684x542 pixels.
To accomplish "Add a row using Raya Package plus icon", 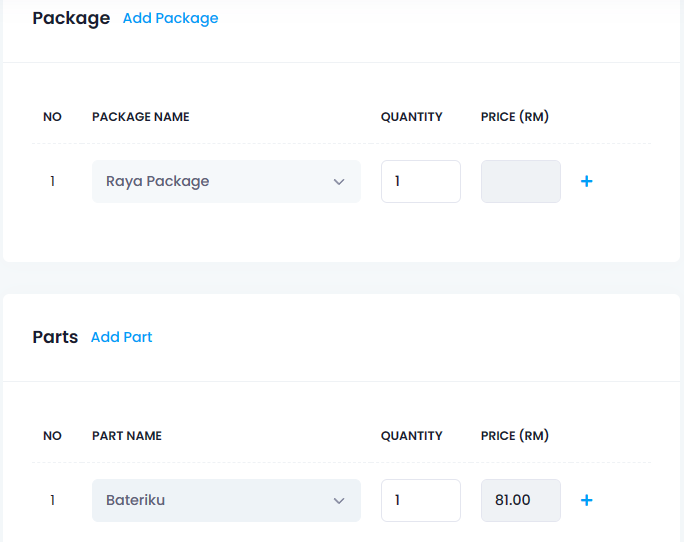I will [x=587, y=181].
